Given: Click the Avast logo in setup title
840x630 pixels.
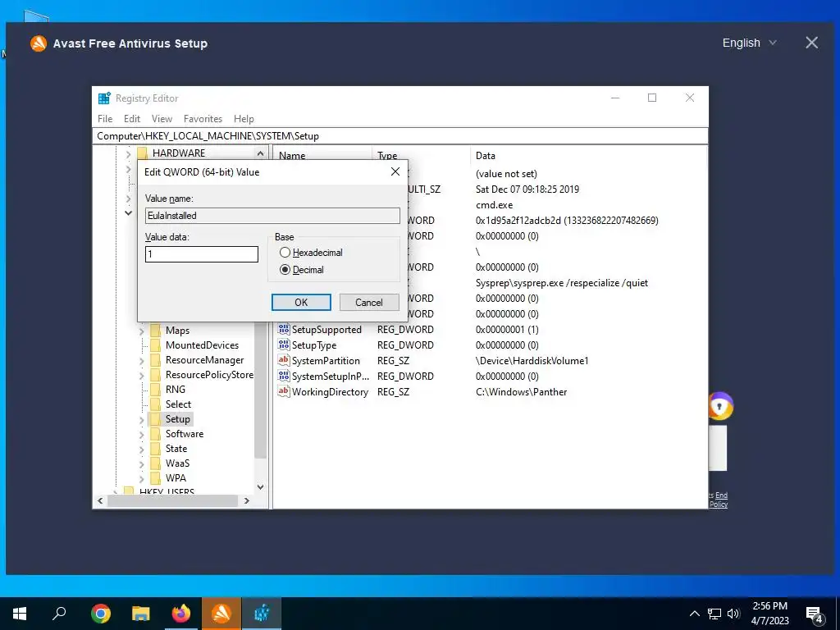Looking at the screenshot, I should [39, 43].
